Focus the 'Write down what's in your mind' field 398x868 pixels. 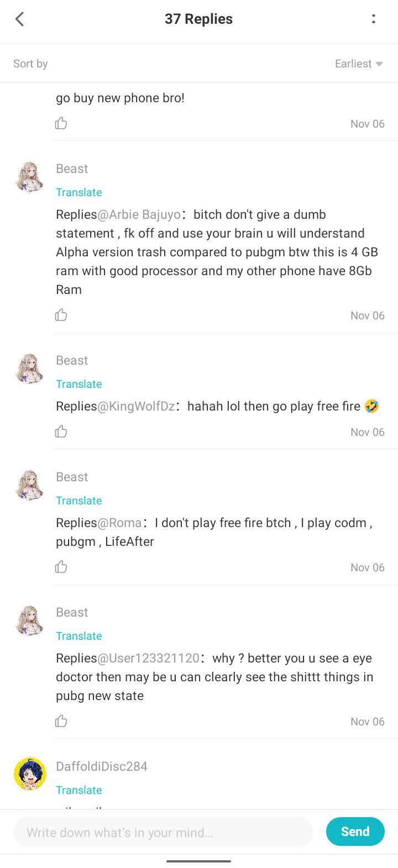click(x=163, y=832)
